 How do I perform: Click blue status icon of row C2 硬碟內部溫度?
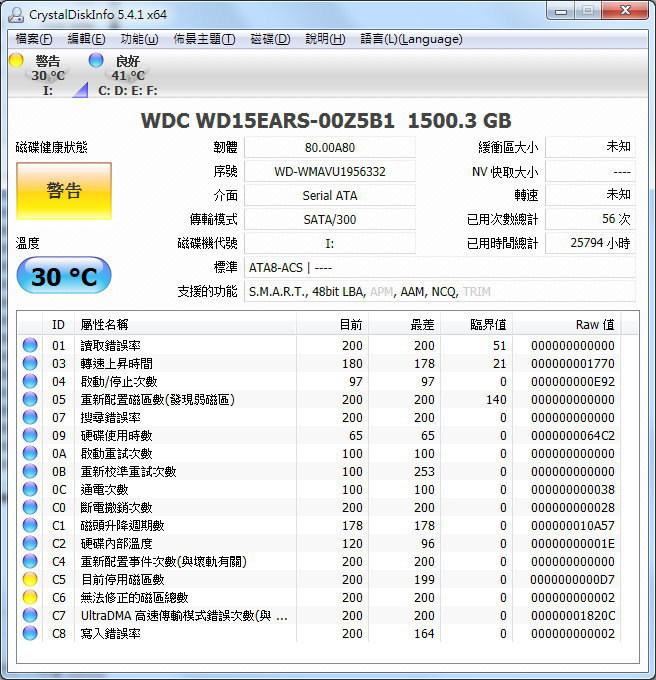point(30,543)
